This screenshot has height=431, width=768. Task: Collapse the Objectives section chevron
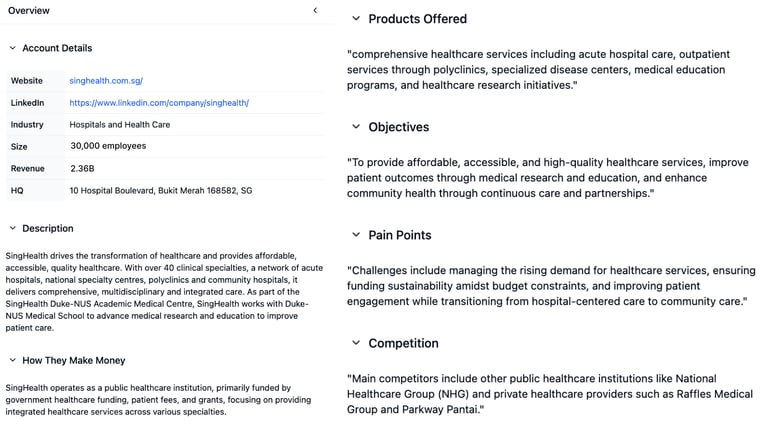tap(356, 127)
